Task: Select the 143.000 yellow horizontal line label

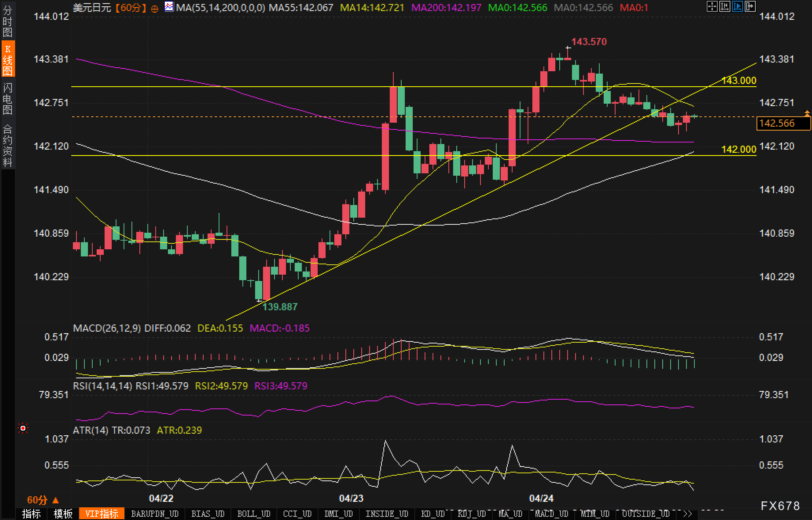Action: [739, 81]
